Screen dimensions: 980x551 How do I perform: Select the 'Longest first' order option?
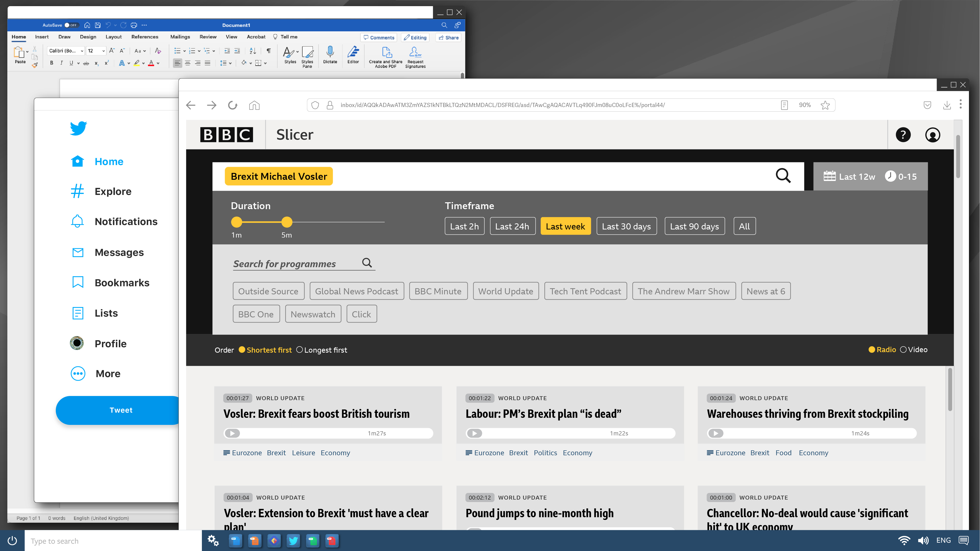click(x=299, y=350)
